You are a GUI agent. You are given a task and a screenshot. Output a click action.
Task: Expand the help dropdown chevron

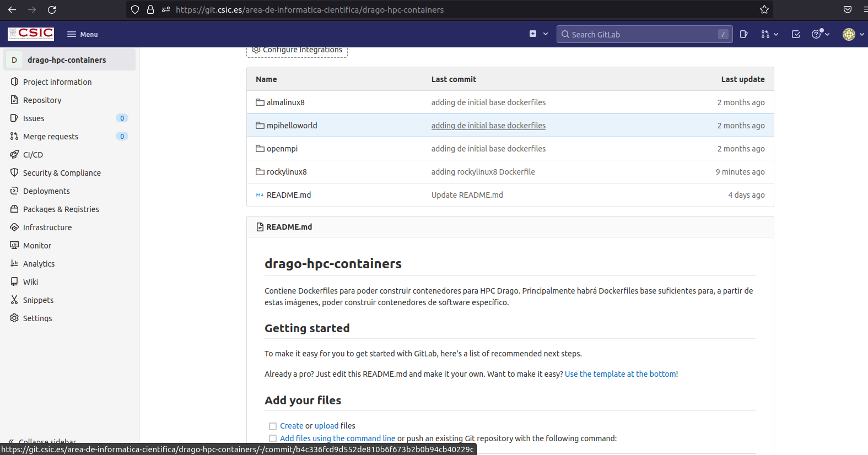tap(827, 34)
